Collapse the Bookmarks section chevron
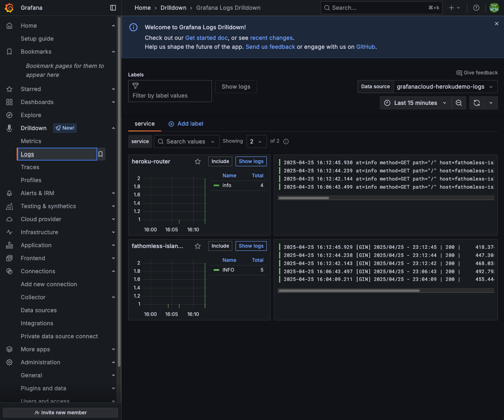 113,52
